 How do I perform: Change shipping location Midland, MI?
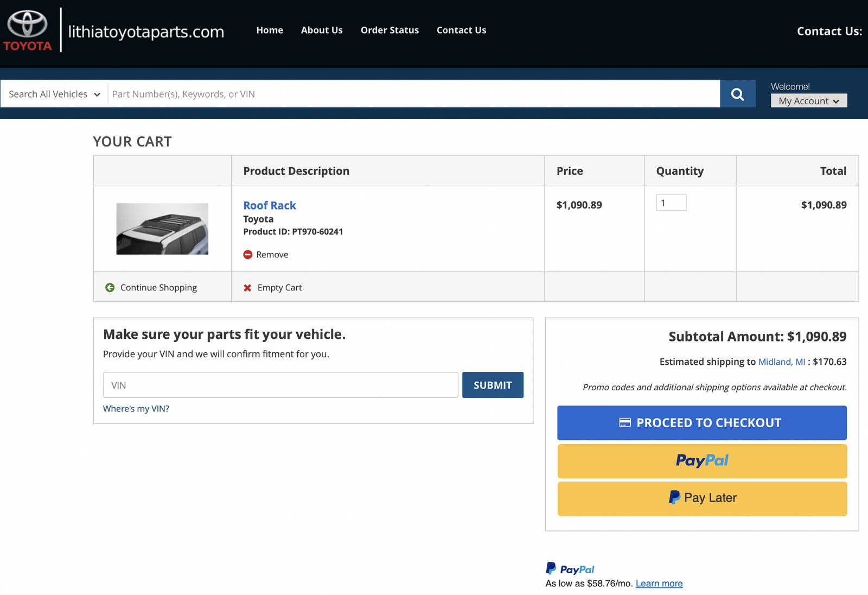click(782, 362)
